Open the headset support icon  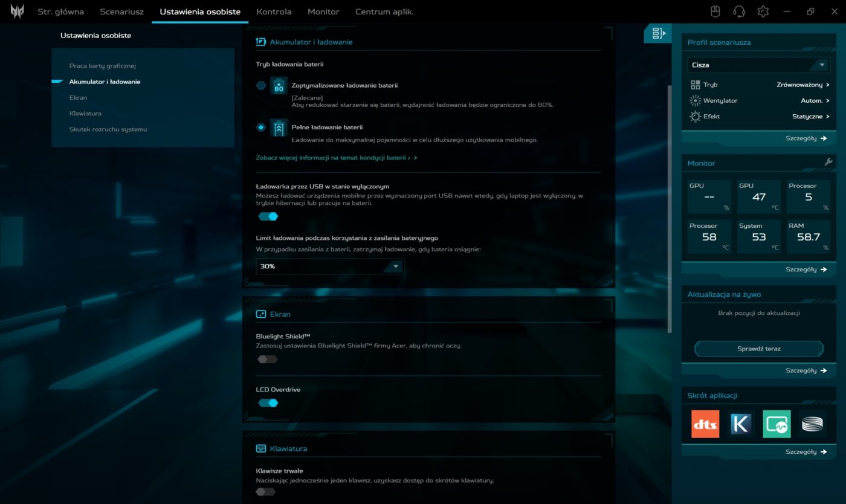(x=738, y=11)
